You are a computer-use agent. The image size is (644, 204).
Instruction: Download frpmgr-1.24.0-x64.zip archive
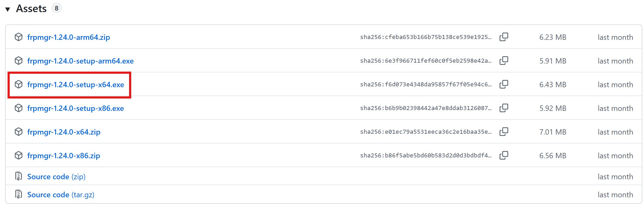pos(64,132)
